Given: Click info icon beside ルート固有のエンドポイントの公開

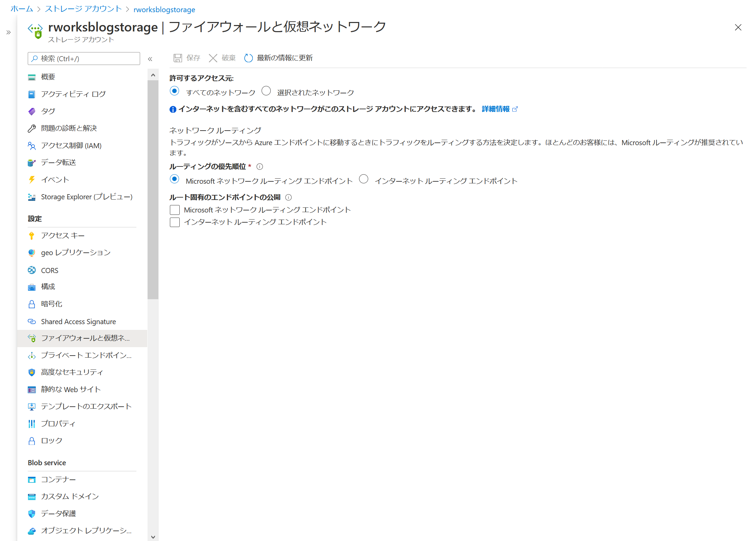Looking at the screenshot, I should pos(289,198).
